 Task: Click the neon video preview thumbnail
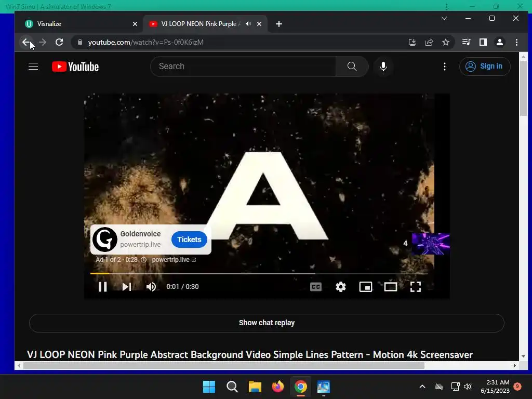tap(431, 244)
